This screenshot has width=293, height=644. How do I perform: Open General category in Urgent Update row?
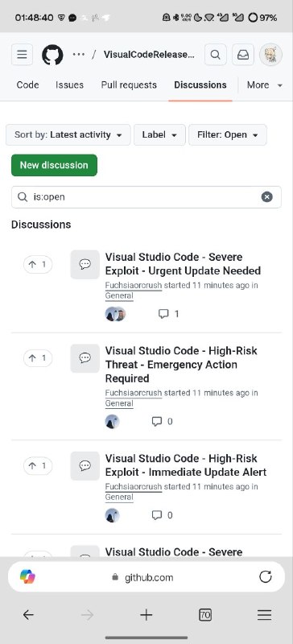tap(119, 295)
